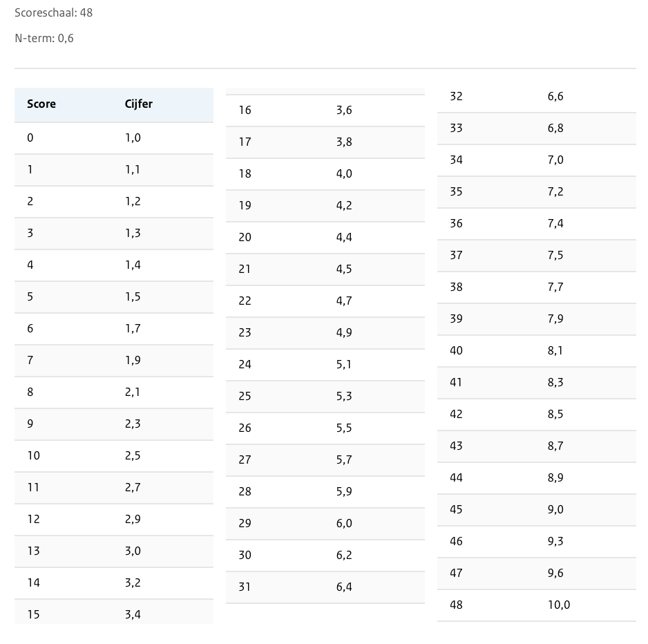Click the cijfer 7,0 cell
648x644 pixels.
(555, 160)
